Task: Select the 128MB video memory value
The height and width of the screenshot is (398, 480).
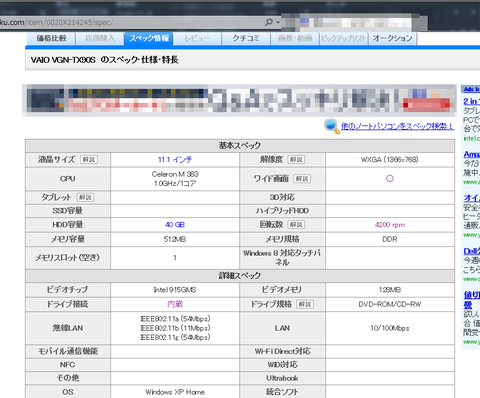Action: click(390, 290)
